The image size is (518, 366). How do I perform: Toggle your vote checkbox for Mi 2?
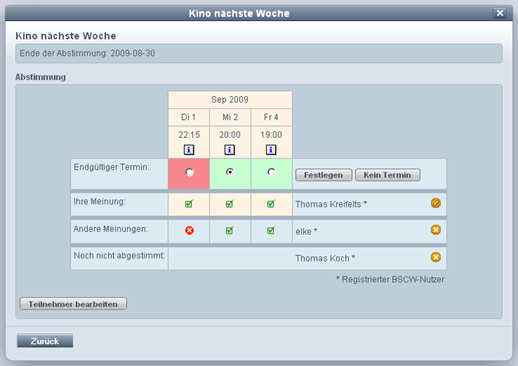click(230, 203)
